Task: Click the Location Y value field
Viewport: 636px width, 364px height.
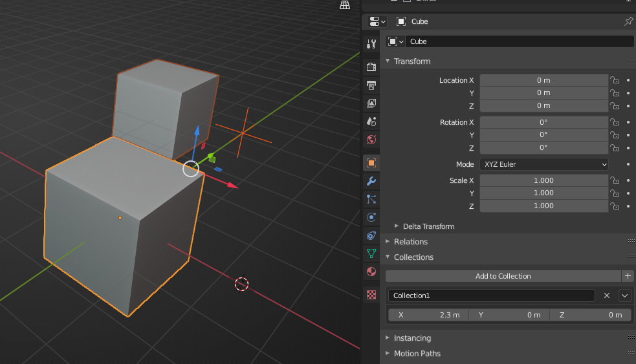Action: pyautogui.click(x=544, y=93)
